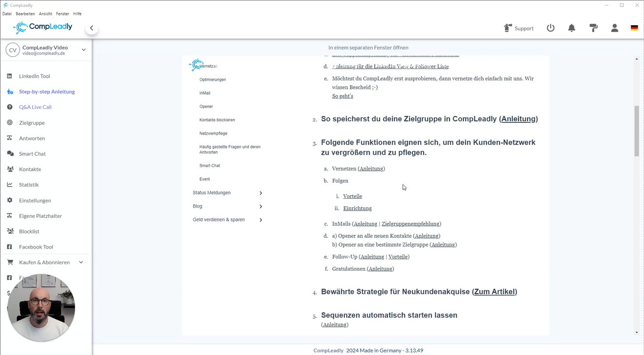Open the Fenster menu
The image size is (644, 355).
tap(63, 14)
